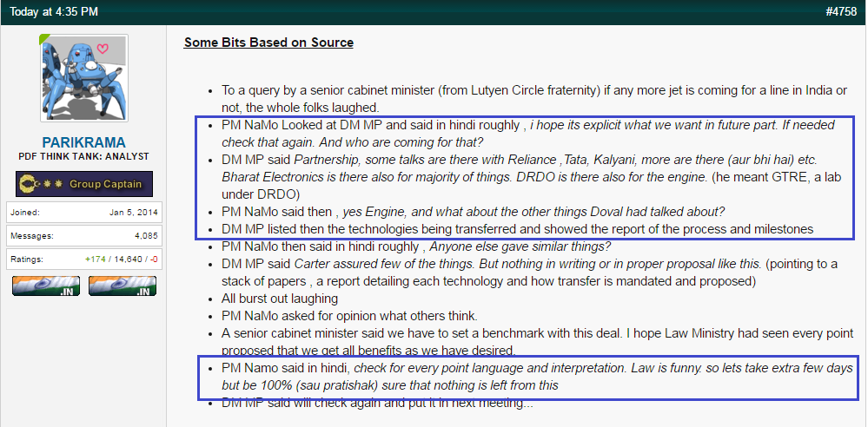Click the PARIKRAMA user avatar image
This screenshot has height=427, width=868.
(x=84, y=78)
